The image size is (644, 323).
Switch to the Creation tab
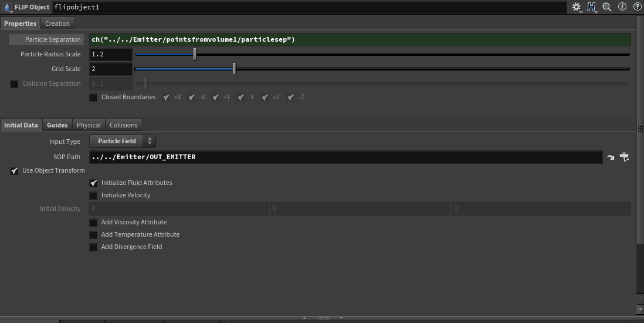(x=57, y=23)
